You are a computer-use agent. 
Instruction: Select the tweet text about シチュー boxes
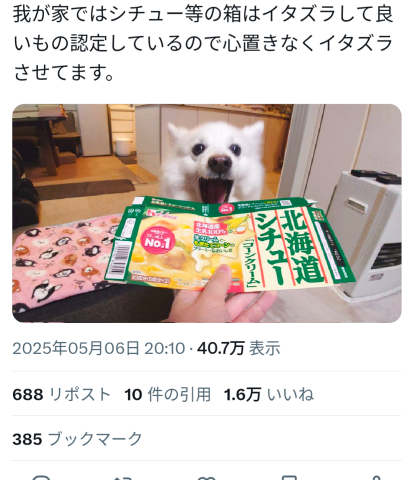(x=203, y=43)
